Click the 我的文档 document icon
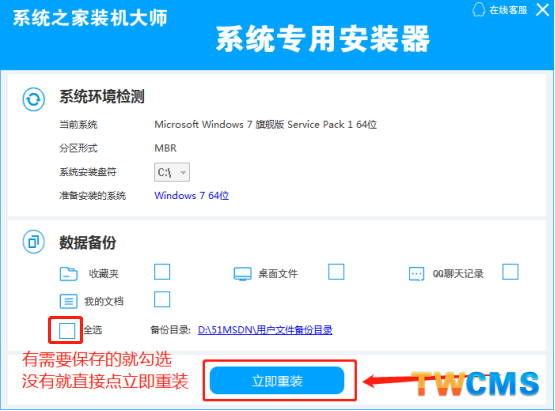 (x=68, y=301)
